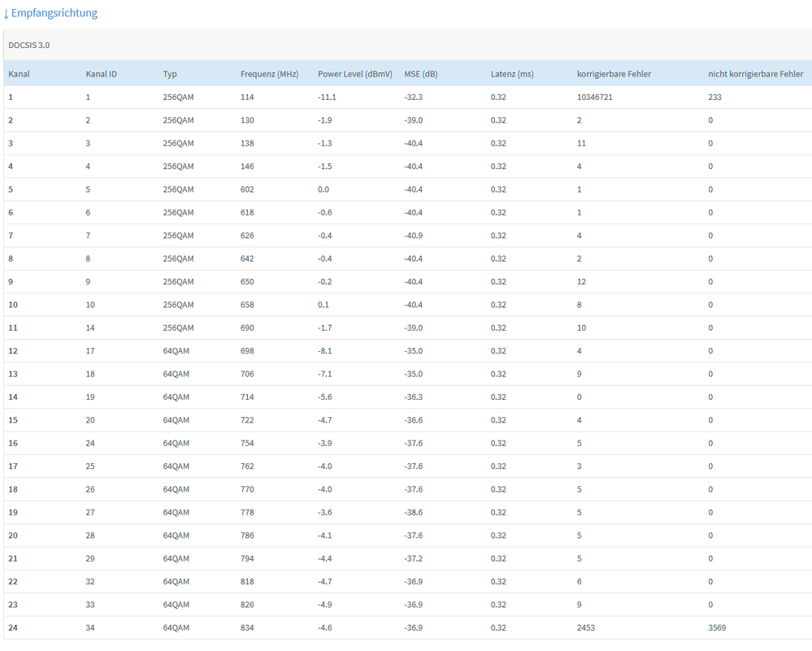Select the DOCSIS 3.0 section header

coord(29,45)
